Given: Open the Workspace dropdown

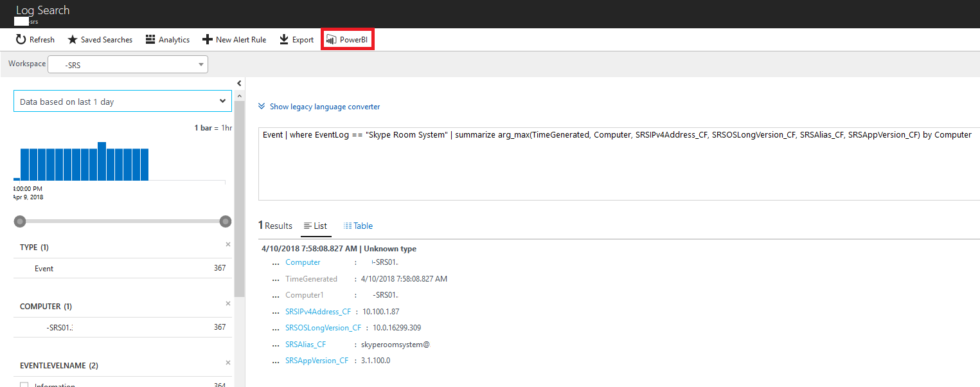Looking at the screenshot, I should coord(128,64).
